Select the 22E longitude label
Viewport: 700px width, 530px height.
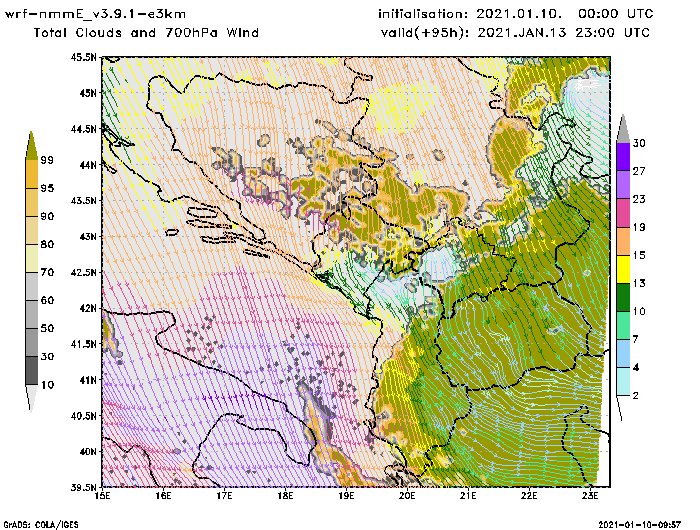pyautogui.click(x=529, y=496)
